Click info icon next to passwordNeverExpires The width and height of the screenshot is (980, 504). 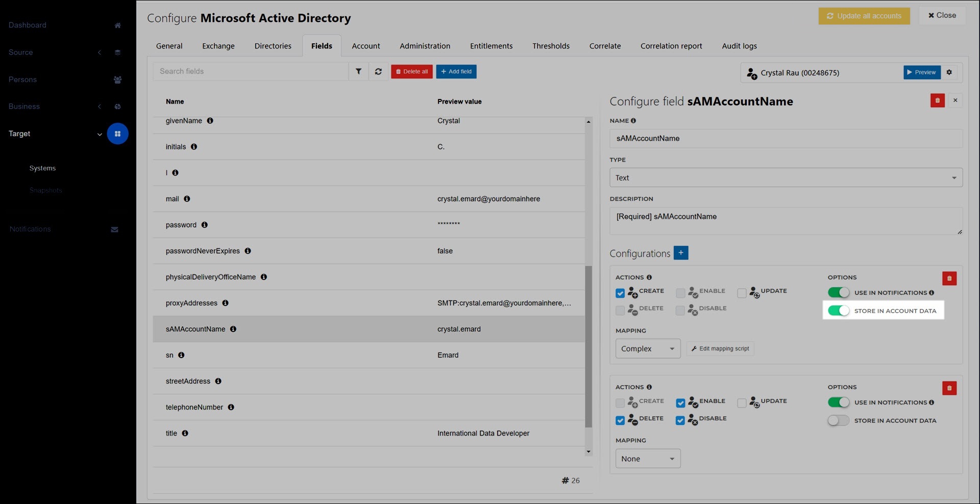click(248, 251)
